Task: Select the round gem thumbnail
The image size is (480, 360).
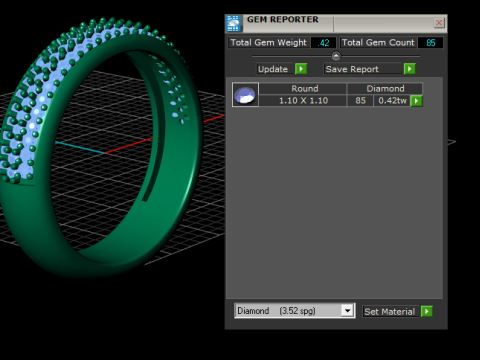Action: tap(245, 95)
